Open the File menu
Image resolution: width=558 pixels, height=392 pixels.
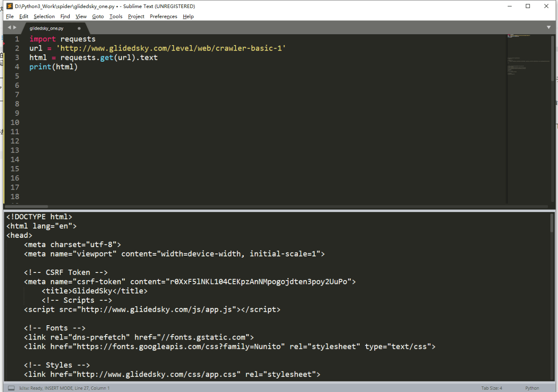pyautogui.click(x=10, y=16)
